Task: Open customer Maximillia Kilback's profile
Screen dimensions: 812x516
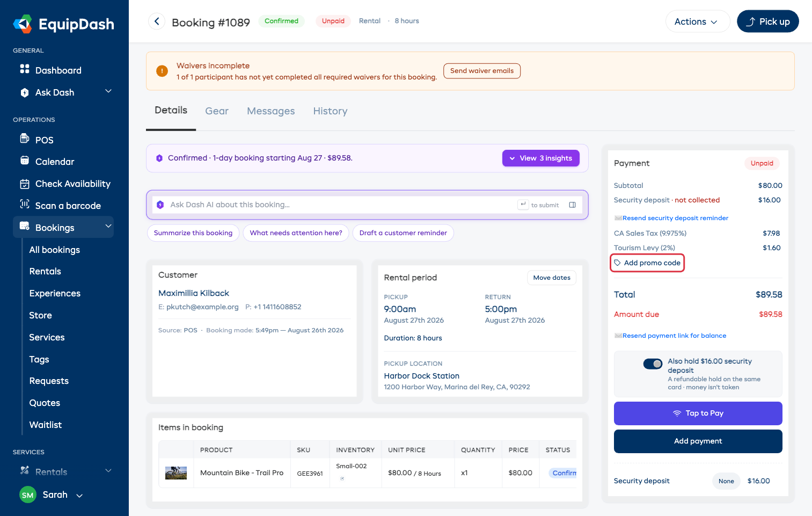Action: (x=194, y=293)
